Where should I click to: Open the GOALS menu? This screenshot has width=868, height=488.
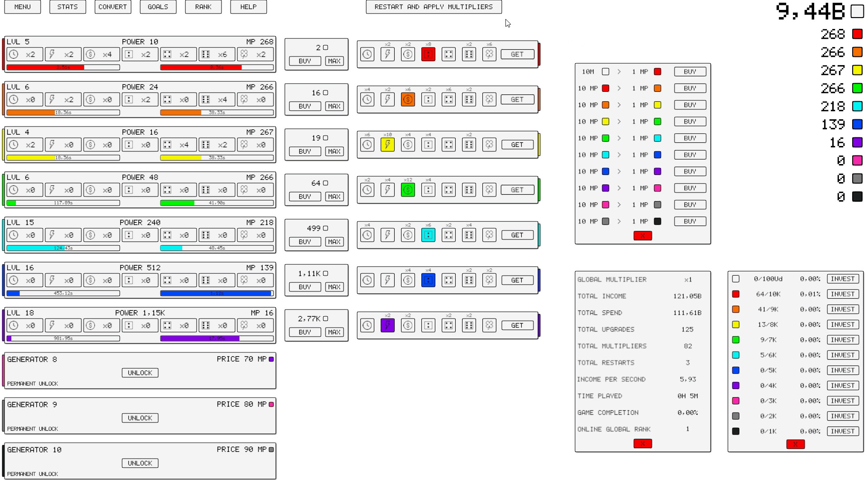click(x=158, y=7)
